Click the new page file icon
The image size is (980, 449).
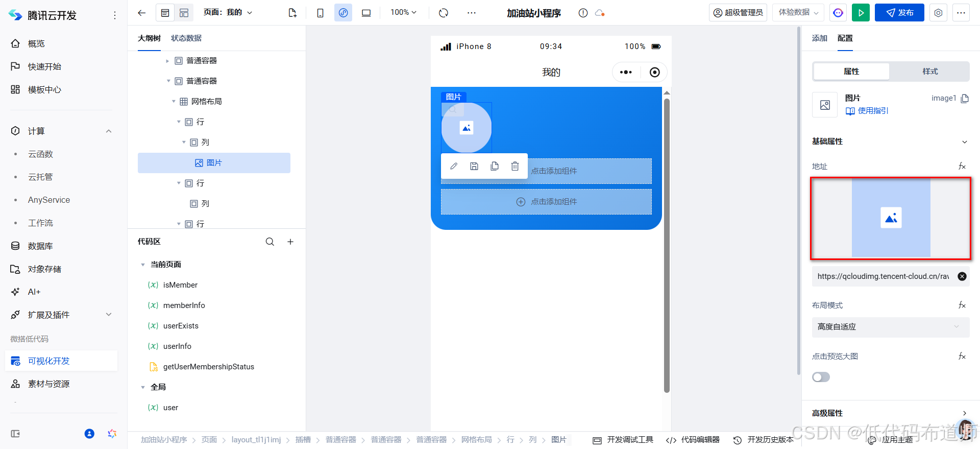pos(292,13)
